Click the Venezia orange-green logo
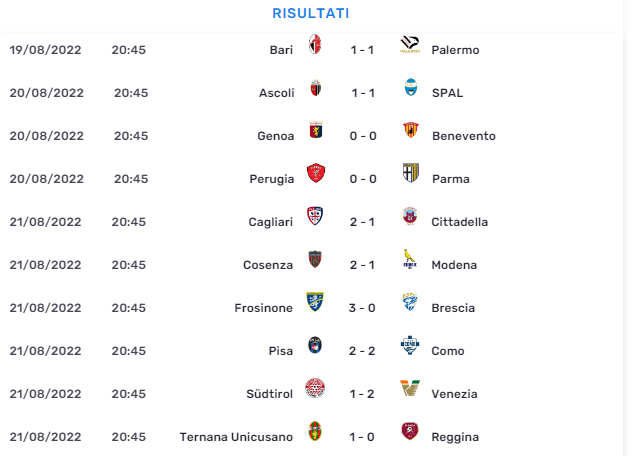This screenshot has width=638, height=456. [410, 388]
